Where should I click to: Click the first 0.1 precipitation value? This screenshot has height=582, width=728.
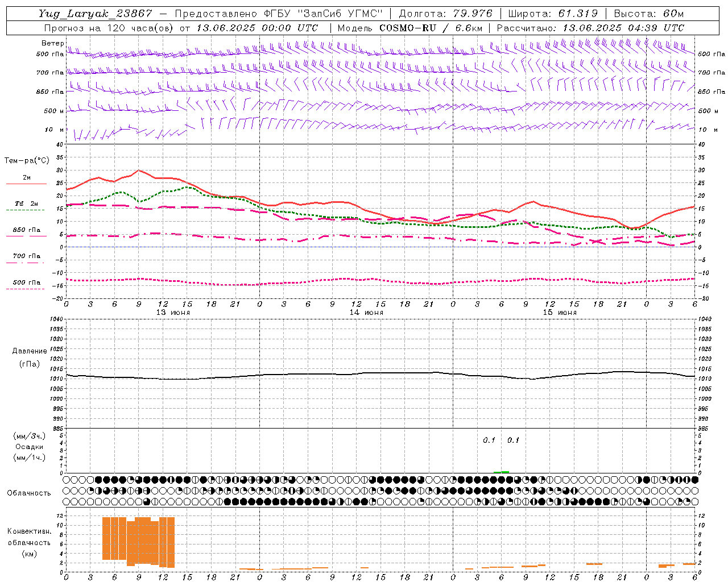[x=489, y=440]
